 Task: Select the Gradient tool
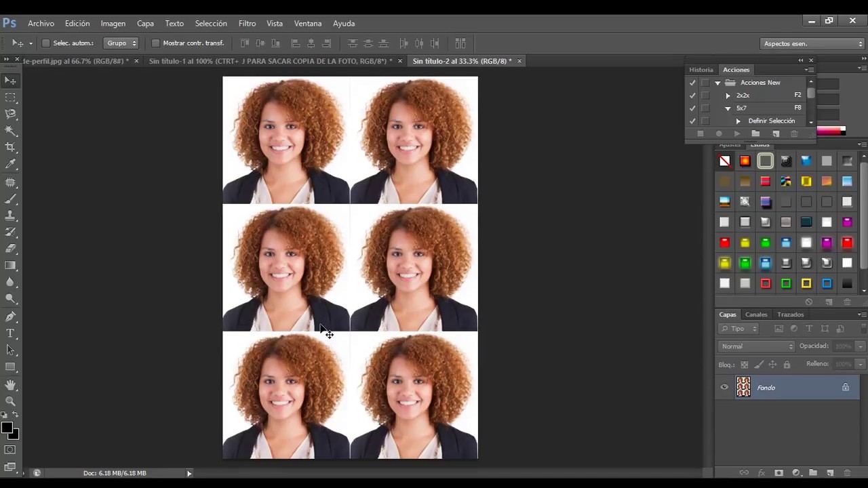10,266
